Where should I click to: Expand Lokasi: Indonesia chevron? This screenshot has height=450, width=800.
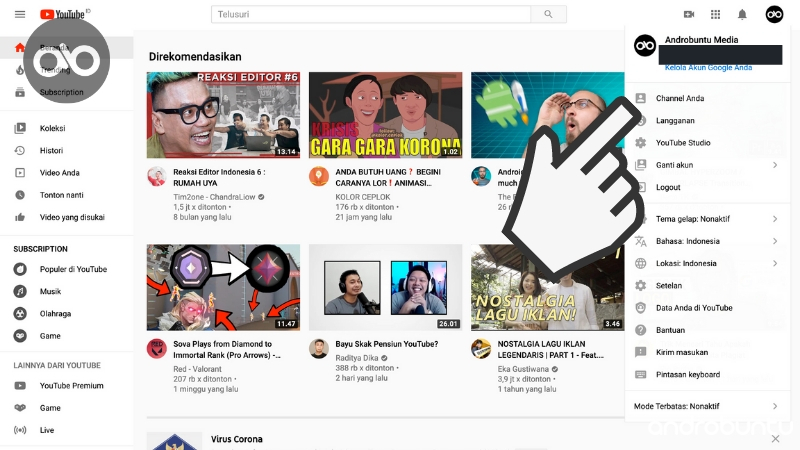(x=775, y=263)
